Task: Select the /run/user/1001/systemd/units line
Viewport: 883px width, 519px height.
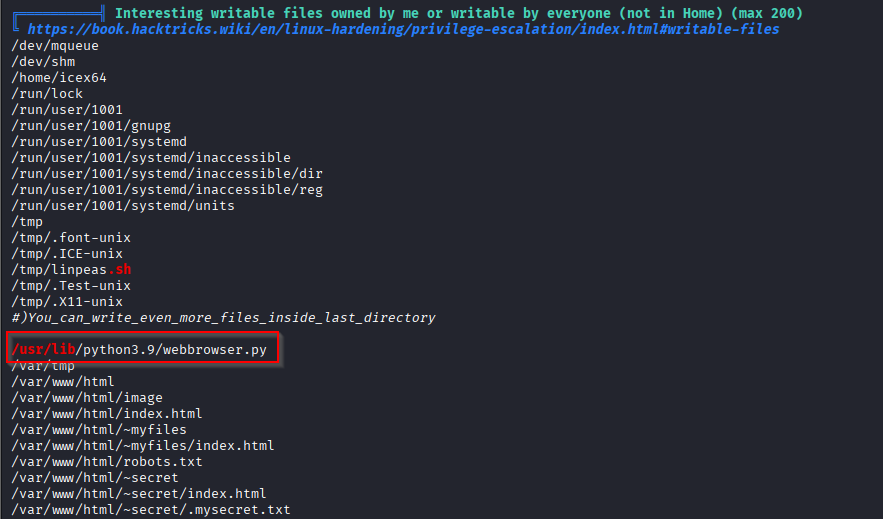Action: point(123,206)
